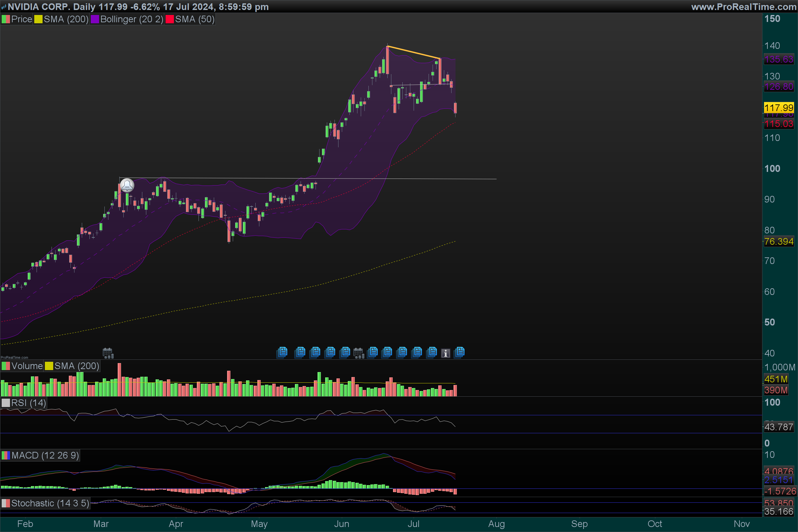Image resolution: width=798 pixels, height=532 pixels.
Task: Open the rightmost blue news document icon
Action: [459, 352]
